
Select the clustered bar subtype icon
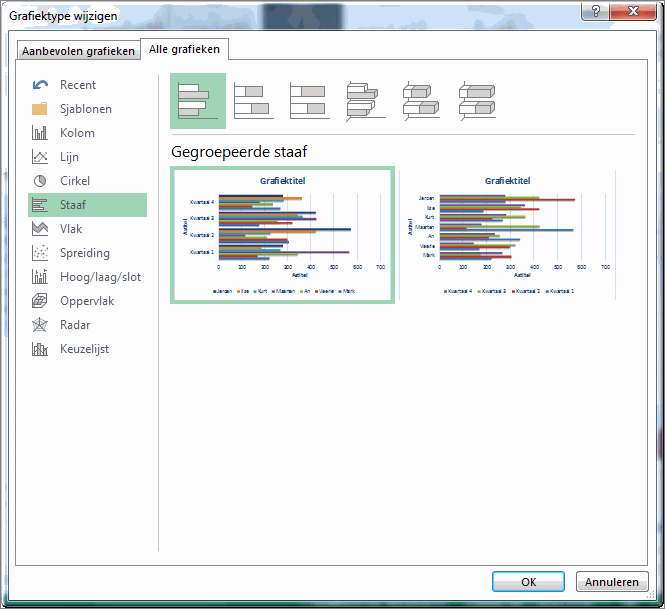tap(198, 102)
